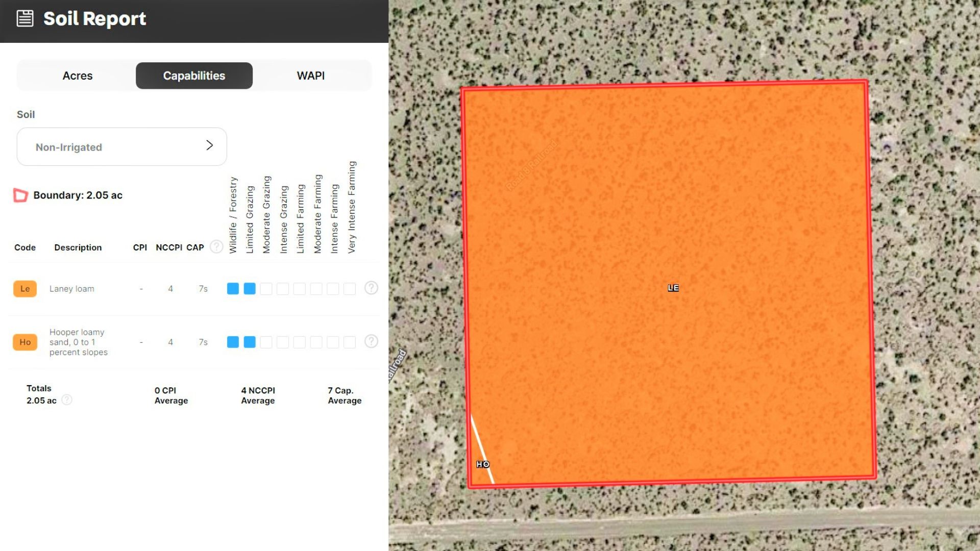Click the Laney loam description text
Viewport: 980px width, 551px height.
(x=72, y=289)
